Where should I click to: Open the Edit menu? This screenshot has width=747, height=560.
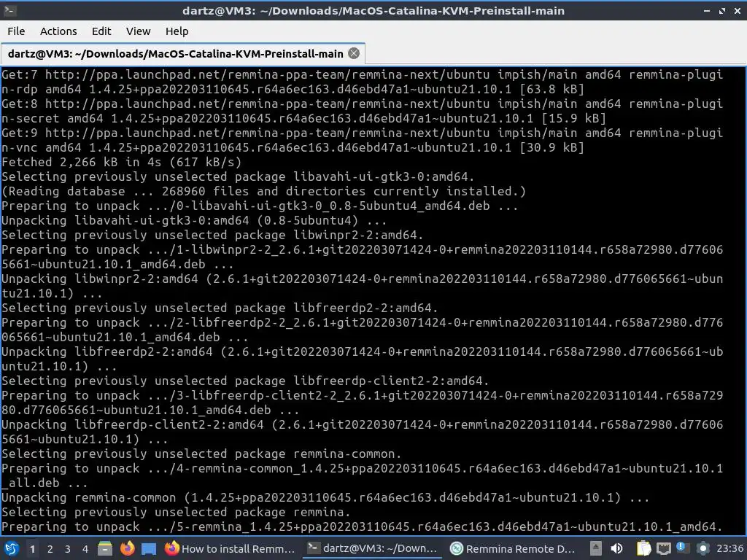click(101, 31)
